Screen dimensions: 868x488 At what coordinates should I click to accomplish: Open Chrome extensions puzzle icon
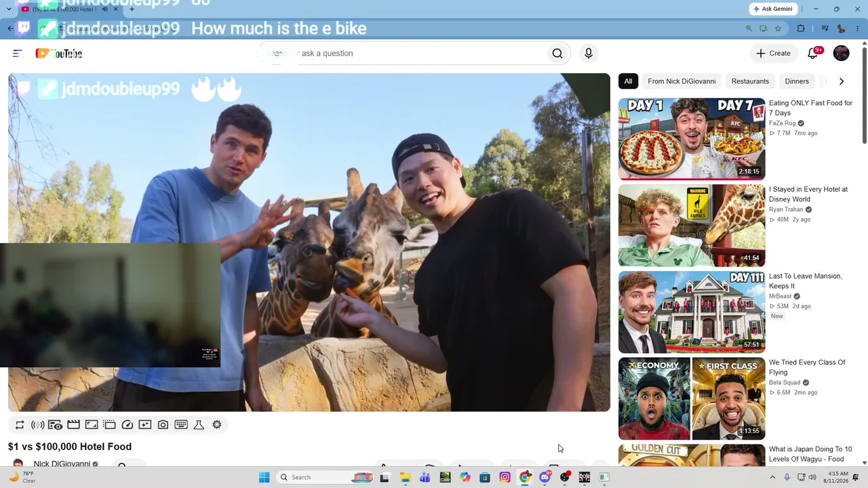coord(801,28)
